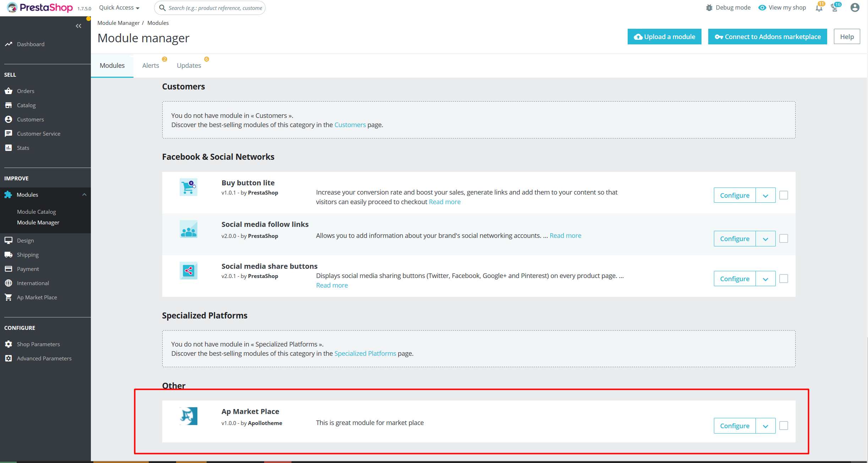The height and width of the screenshot is (463, 868).
Task: Open Shipping truck icon
Action: point(9,255)
